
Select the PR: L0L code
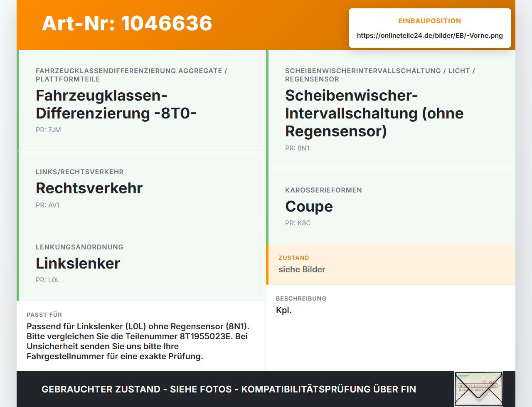click(48, 280)
